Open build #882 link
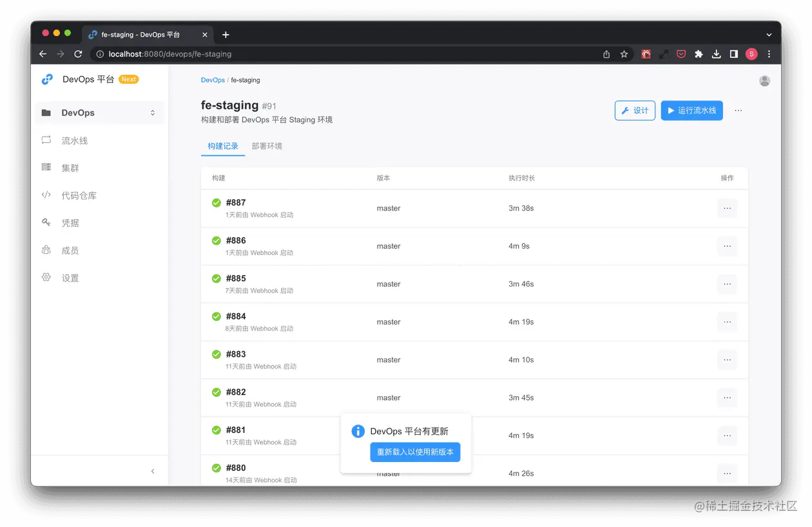Screen dimensions: 812x527 236,392
